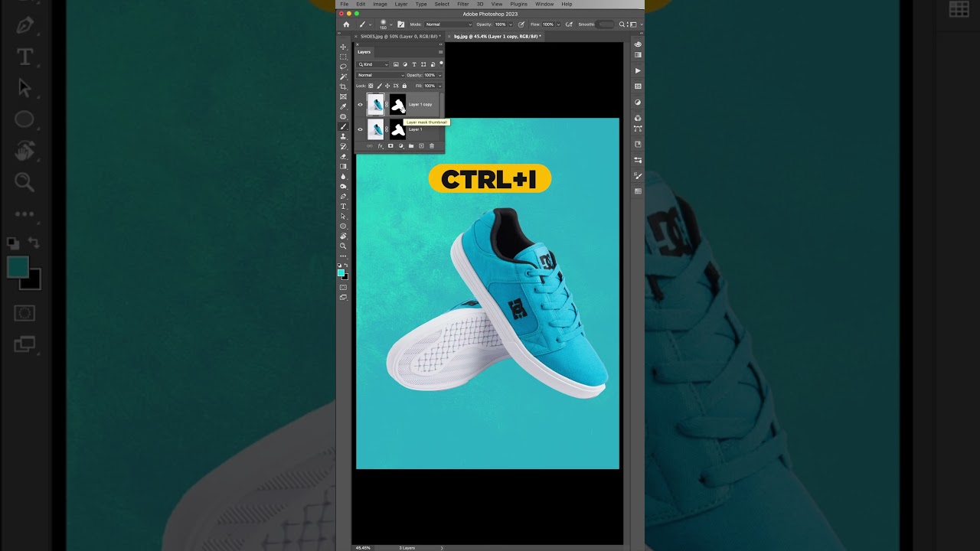Select the Lasso tool
Viewport: 980px width, 551px height.
(x=343, y=67)
